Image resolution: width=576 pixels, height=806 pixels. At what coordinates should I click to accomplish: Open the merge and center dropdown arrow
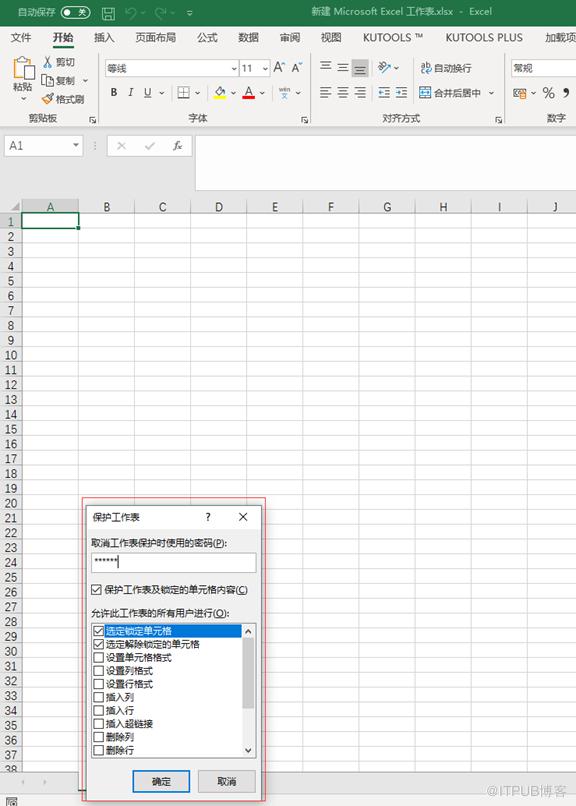point(491,93)
